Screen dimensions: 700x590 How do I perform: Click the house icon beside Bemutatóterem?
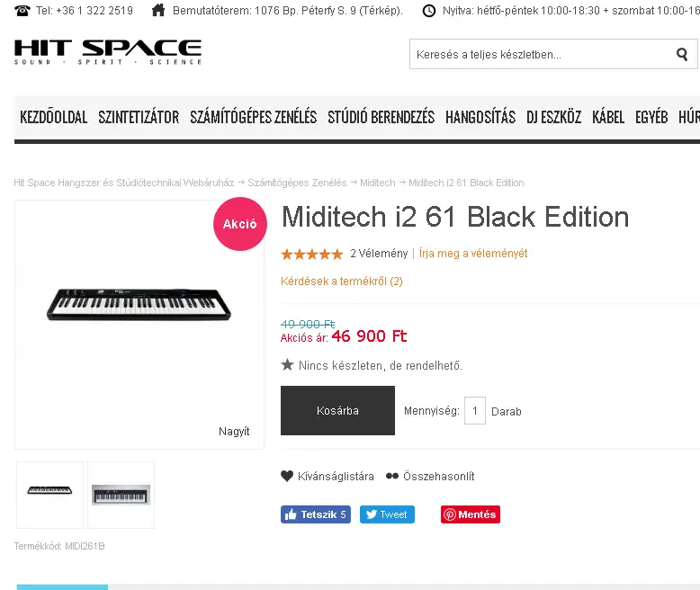click(x=158, y=11)
